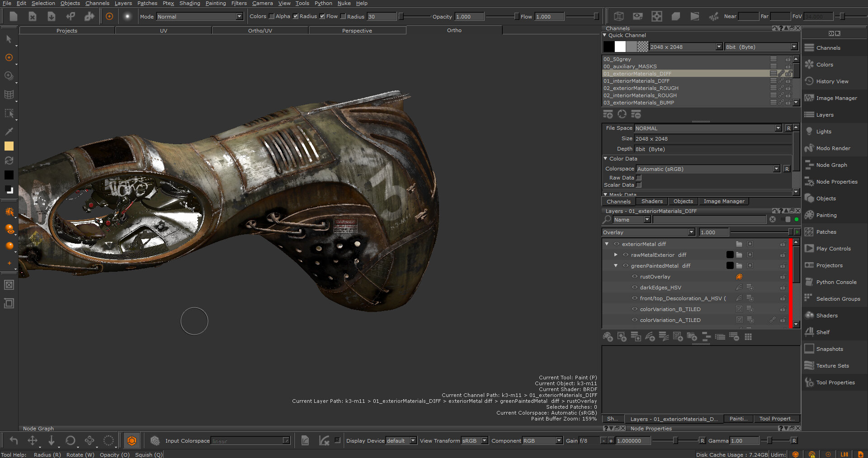Enable the Raw Data checkbox
868x458 pixels.
pyautogui.click(x=639, y=178)
